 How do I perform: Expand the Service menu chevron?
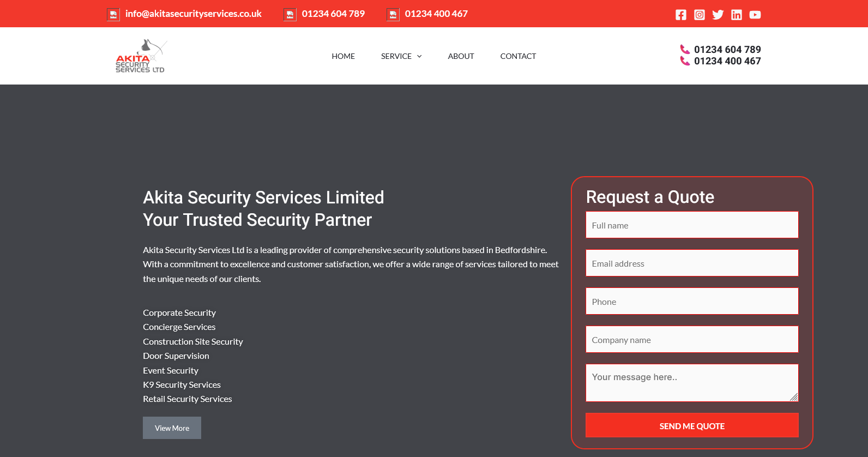(x=419, y=56)
